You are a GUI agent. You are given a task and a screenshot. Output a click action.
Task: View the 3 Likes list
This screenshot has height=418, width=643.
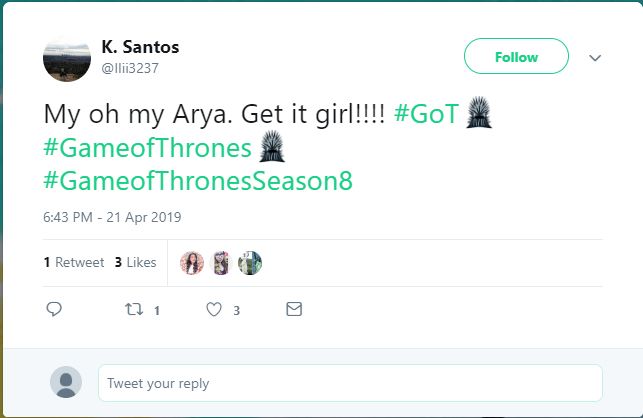(x=135, y=262)
